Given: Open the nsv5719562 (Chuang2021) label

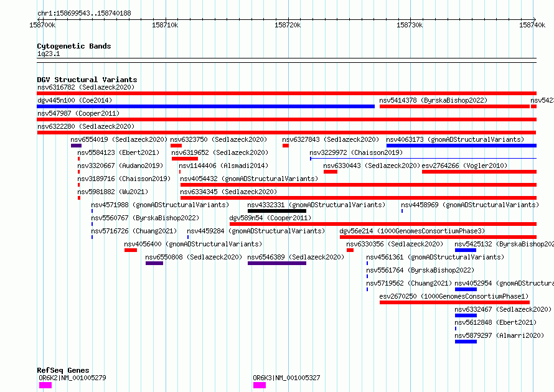Looking at the screenshot, I should pos(409,283).
